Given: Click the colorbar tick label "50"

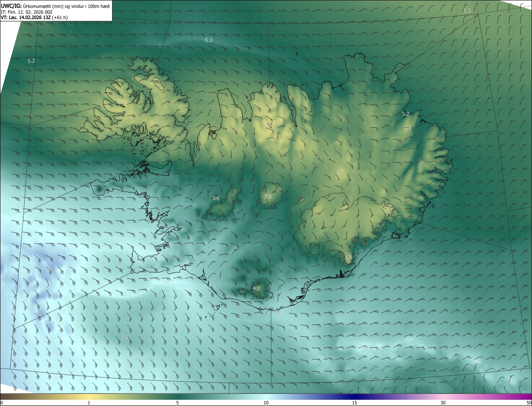Looking at the screenshot, I should pyautogui.click(x=529, y=403).
